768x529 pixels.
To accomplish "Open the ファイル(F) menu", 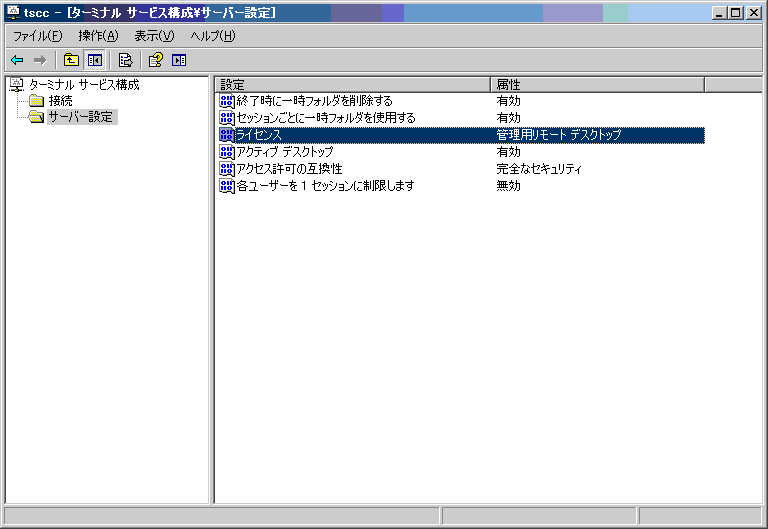I will [38, 36].
